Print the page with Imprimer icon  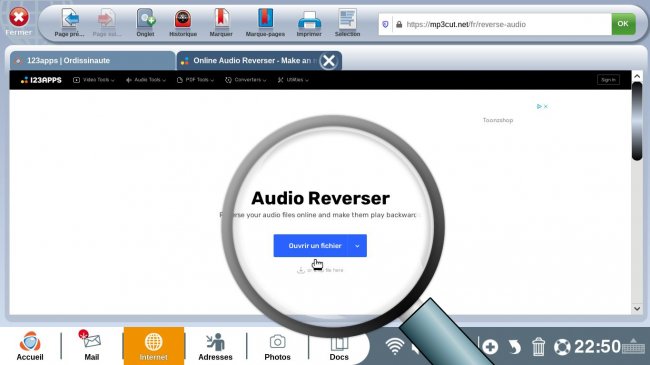tap(309, 19)
